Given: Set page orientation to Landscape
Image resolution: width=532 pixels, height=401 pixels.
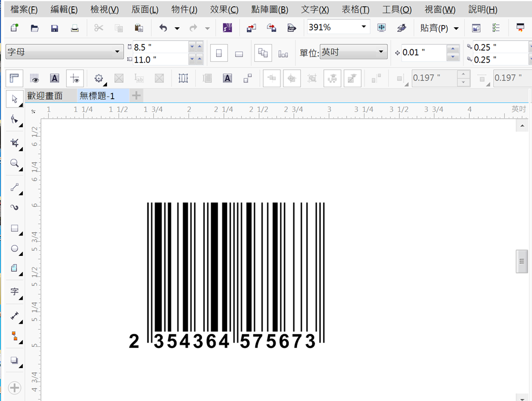Looking at the screenshot, I should 239,53.
